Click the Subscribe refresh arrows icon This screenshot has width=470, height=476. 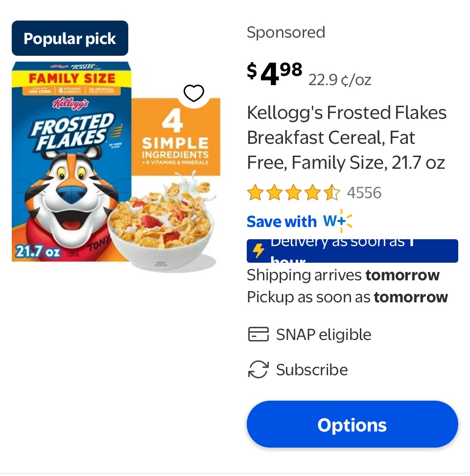click(258, 369)
